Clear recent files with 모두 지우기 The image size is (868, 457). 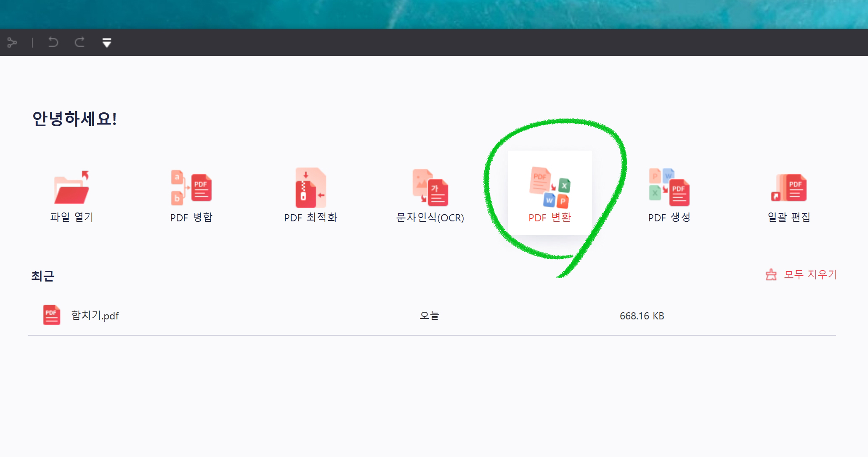810,274
